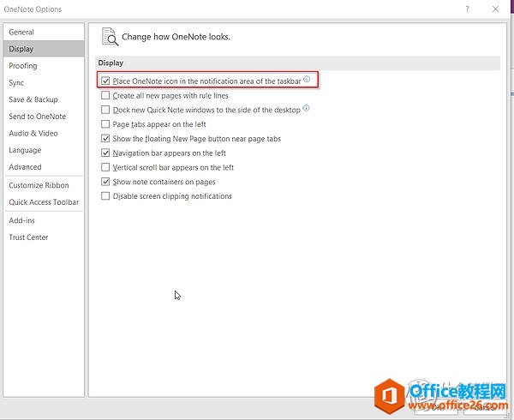Image resolution: width=514 pixels, height=420 pixels.
Task: Enable Page tabs appear on the left
Action: tap(105, 124)
